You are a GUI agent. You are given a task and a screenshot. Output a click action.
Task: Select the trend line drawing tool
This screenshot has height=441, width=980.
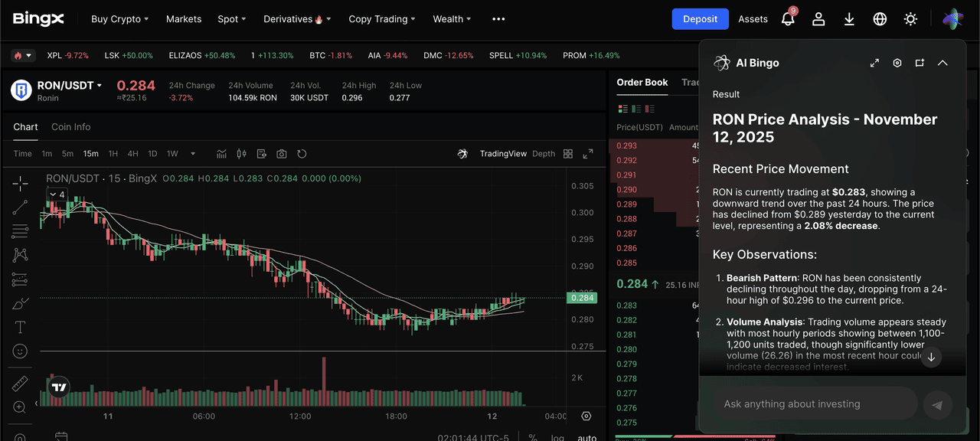click(x=20, y=207)
